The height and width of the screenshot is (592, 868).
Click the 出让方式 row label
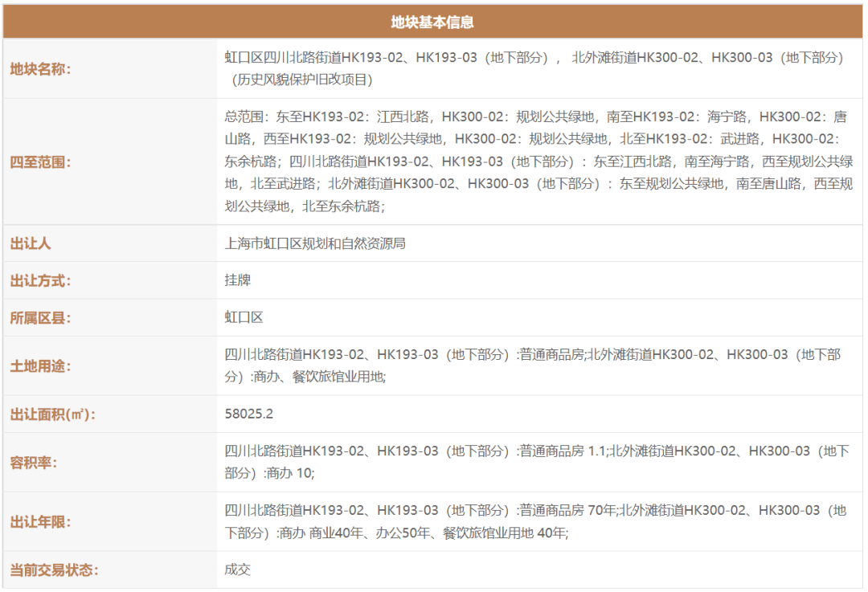click(x=41, y=281)
